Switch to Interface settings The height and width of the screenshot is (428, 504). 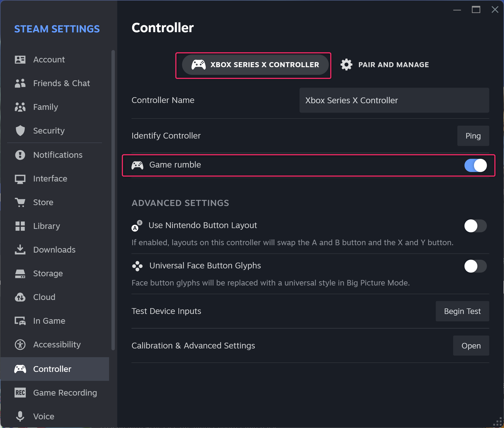tap(55, 179)
